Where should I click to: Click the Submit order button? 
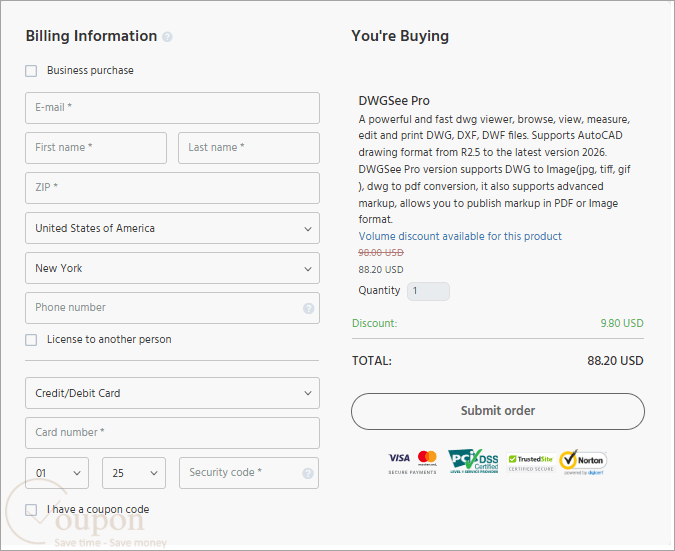pos(498,411)
